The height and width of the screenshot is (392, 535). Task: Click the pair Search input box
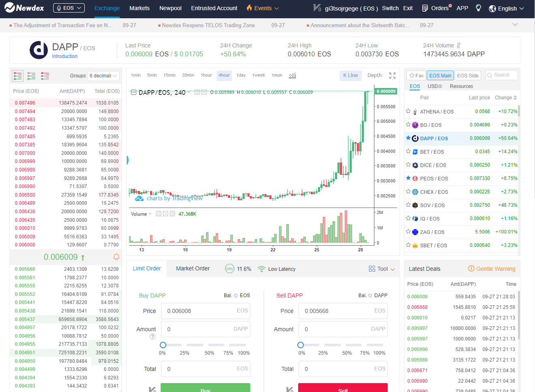501,75
